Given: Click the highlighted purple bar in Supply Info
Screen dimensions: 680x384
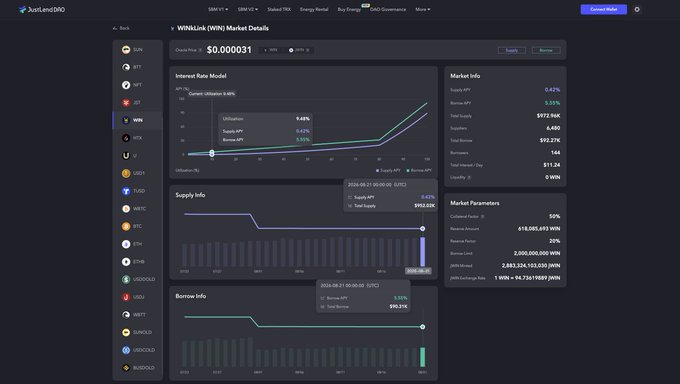Looking at the screenshot, I should click(x=422, y=252).
